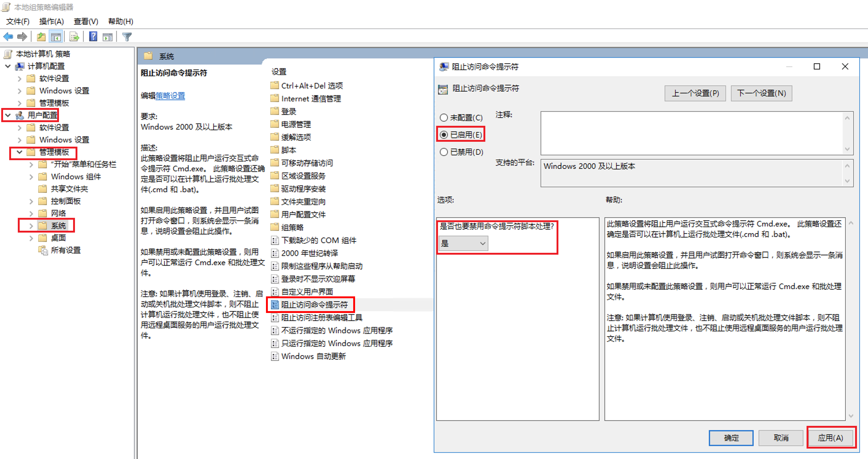Viewport: 868px width, 459px height.
Task: Select 限制这些程序从帮助启动 in list
Action: 322,266
